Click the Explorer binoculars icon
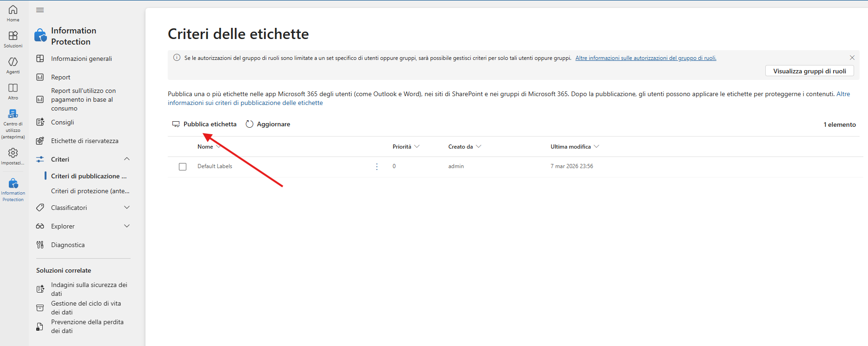Image resolution: width=868 pixels, height=346 pixels. click(40, 226)
